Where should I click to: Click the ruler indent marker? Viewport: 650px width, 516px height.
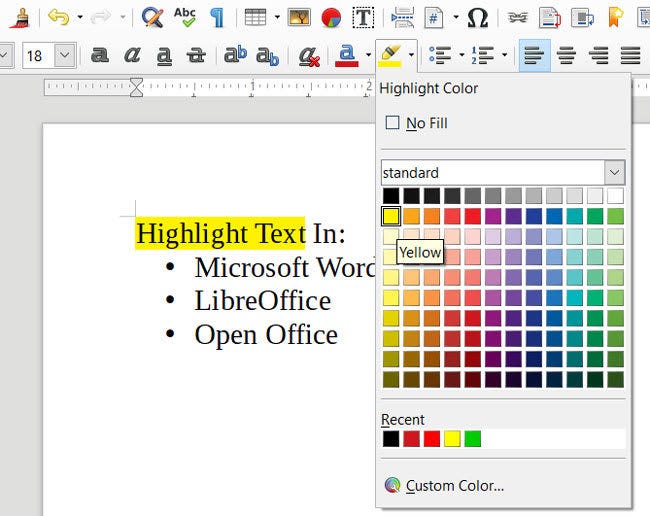point(136,87)
